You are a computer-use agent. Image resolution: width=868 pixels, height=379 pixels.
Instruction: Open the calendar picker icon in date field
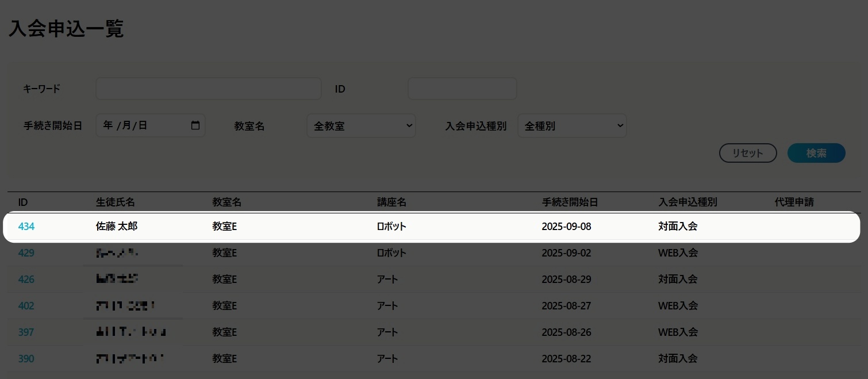(195, 125)
